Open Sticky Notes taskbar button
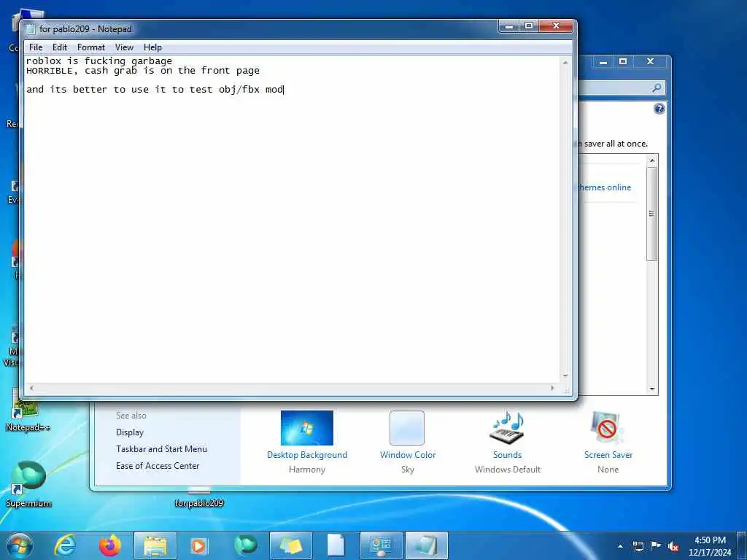747x560 pixels. (290, 545)
